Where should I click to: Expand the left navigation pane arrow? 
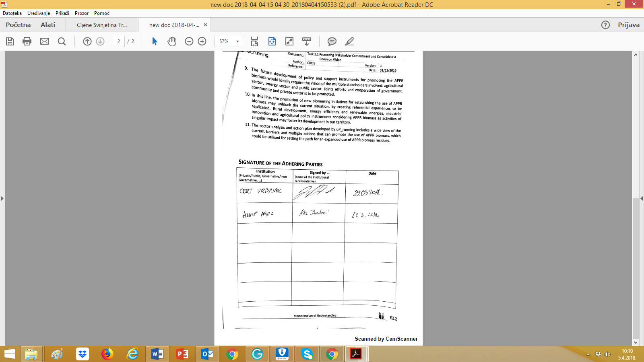pyautogui.click(x=2, y=198)
